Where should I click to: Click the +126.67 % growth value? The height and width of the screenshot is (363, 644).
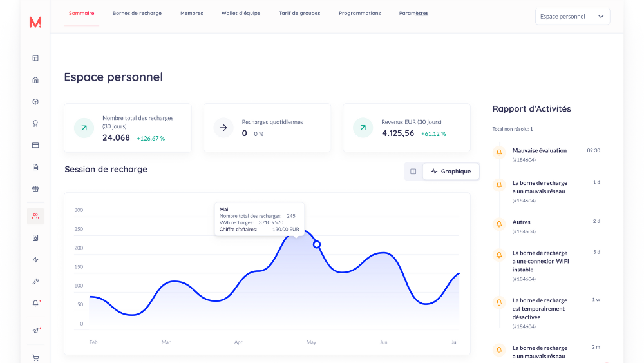tap(151, 139)
